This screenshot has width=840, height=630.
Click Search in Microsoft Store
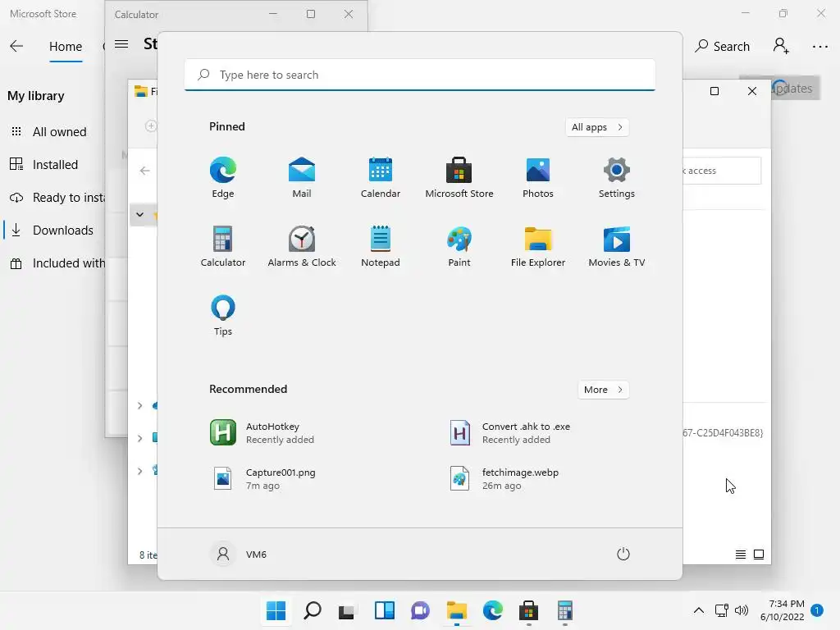coord(722,47)
